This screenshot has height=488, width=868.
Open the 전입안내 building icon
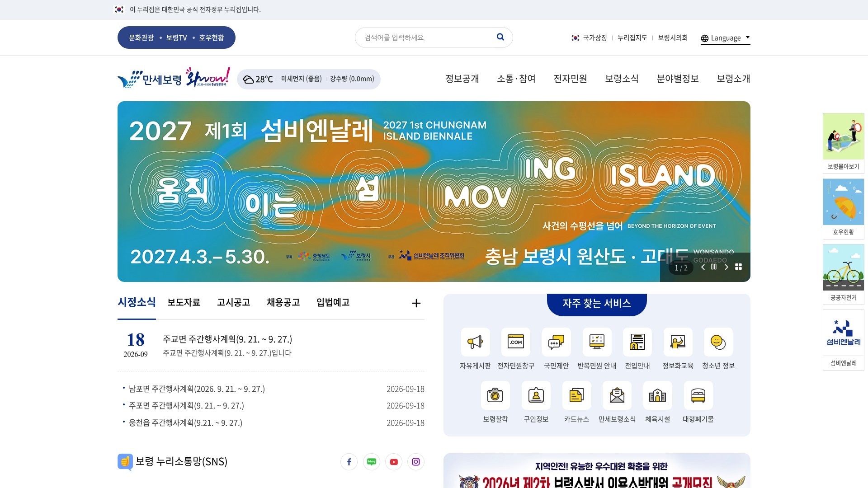click(637, 342)
